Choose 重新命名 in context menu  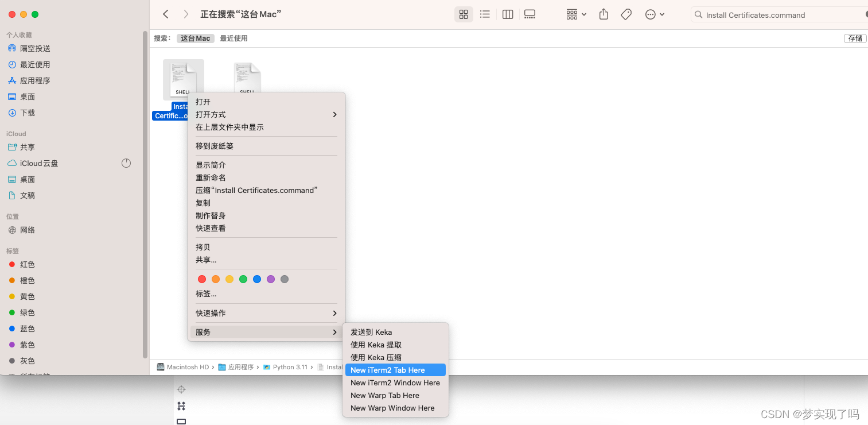(266, 177)
